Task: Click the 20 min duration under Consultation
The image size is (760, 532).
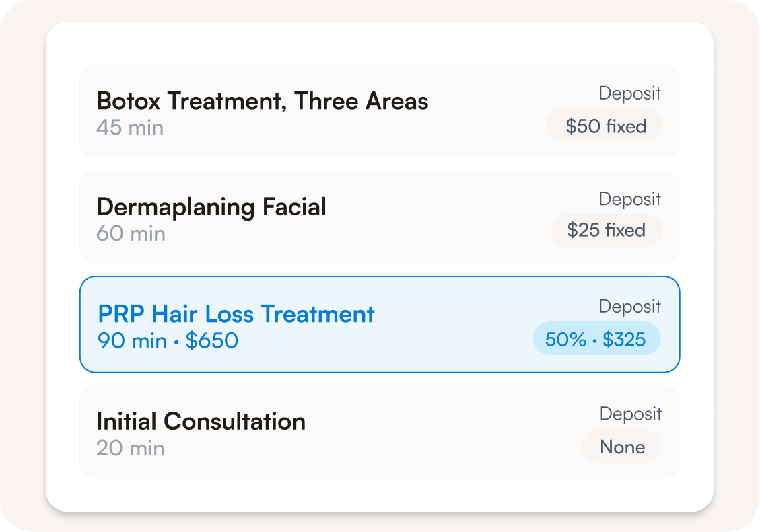Action: [131, 448]
